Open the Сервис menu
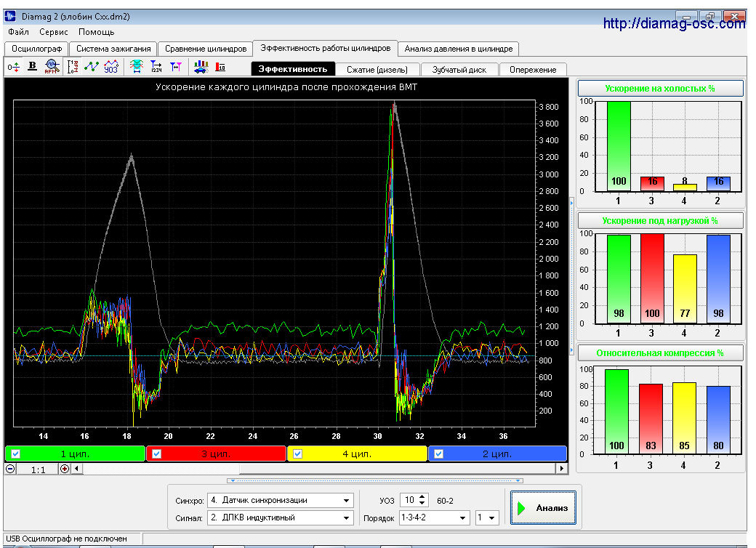This screenshot has height=548, width=756. (54, 32)
